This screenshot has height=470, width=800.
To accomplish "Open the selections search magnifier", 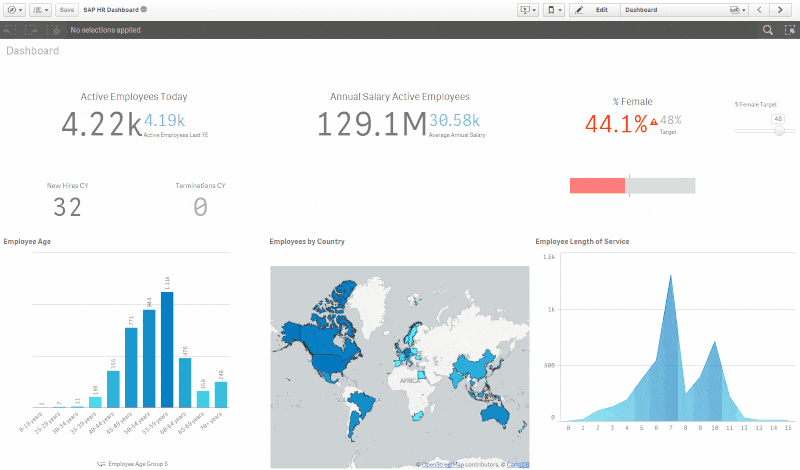I will [x=767, y=30].
